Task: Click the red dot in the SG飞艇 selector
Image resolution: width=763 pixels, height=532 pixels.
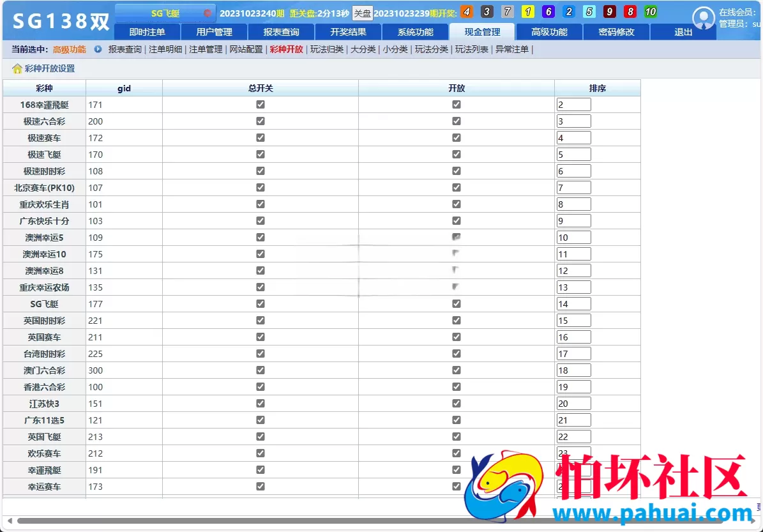Action: point(208,13)
